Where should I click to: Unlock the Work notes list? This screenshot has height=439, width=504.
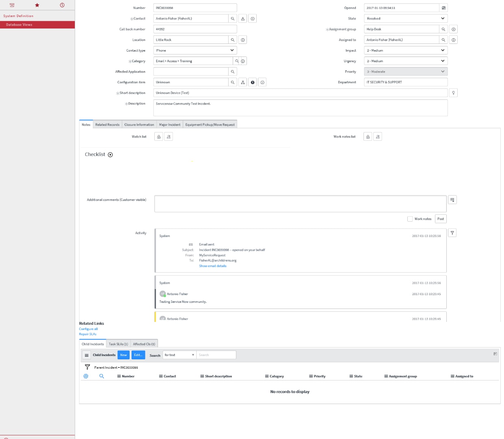(x=368, y=137)
